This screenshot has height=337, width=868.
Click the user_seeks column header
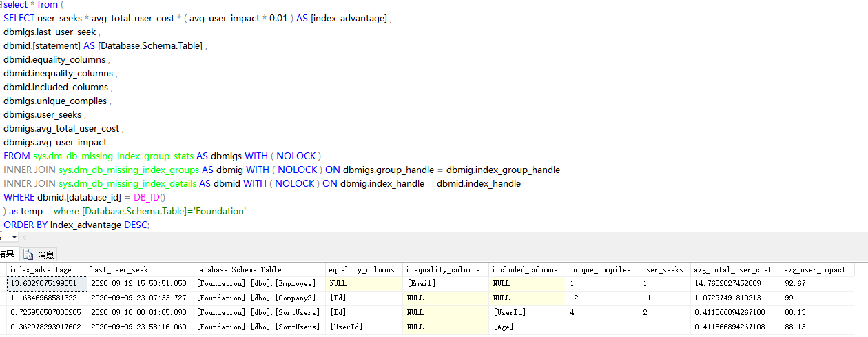[664, 269]
